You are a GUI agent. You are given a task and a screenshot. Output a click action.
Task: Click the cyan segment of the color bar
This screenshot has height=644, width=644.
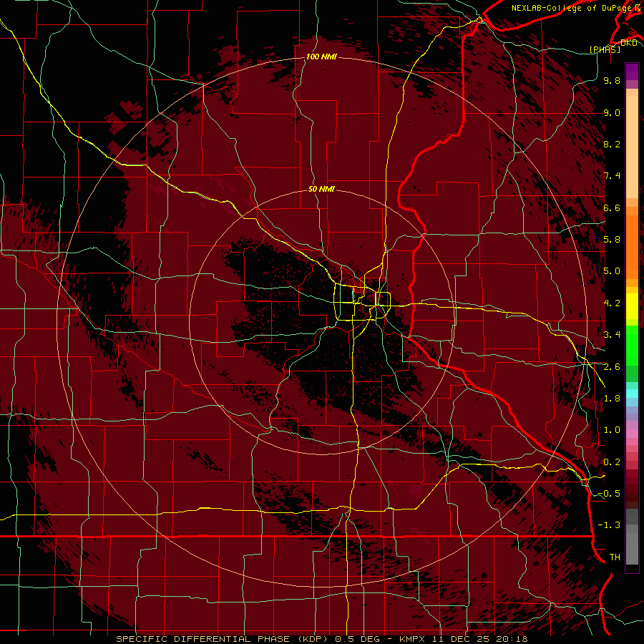pyautogui.click(x=632, y=394)
